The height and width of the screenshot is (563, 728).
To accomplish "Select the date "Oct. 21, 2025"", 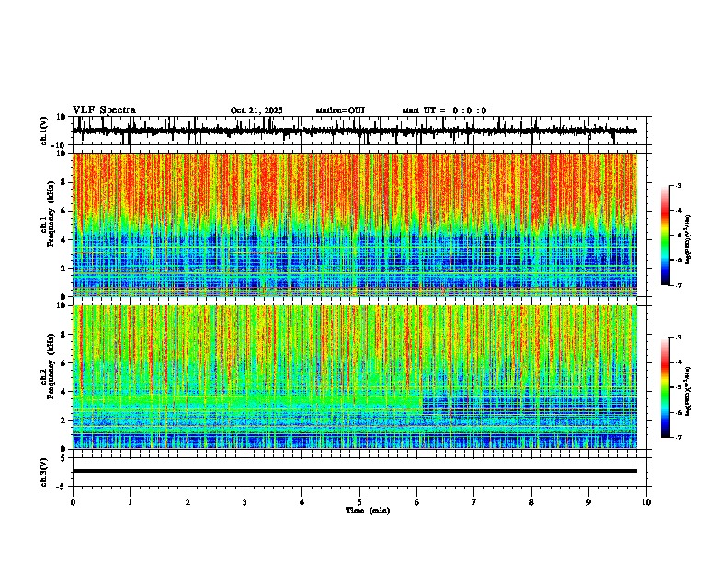I will [x=256, y=110].
